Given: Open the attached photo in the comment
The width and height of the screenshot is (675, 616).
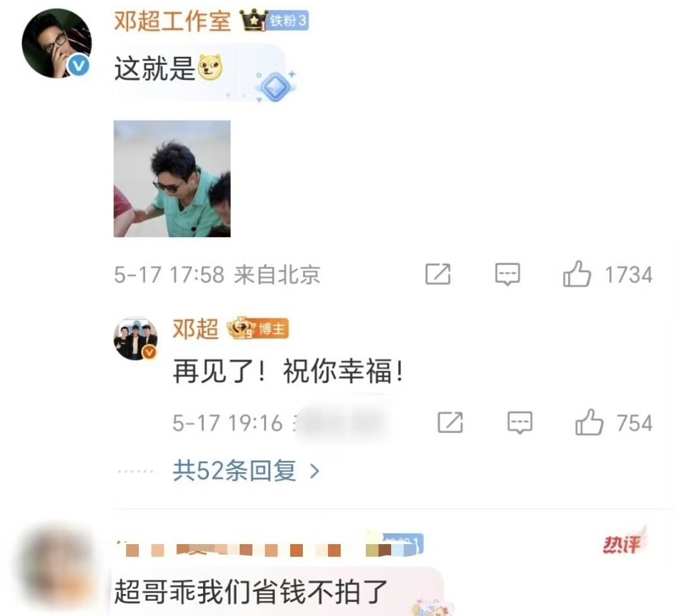Looking at the screenshot, I should [172, 178].
